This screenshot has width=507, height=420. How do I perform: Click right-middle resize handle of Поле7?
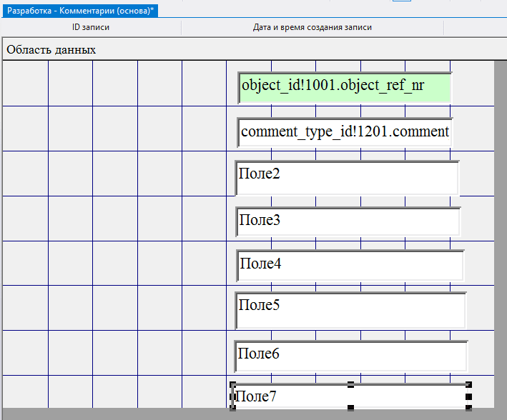pos(469,396)
